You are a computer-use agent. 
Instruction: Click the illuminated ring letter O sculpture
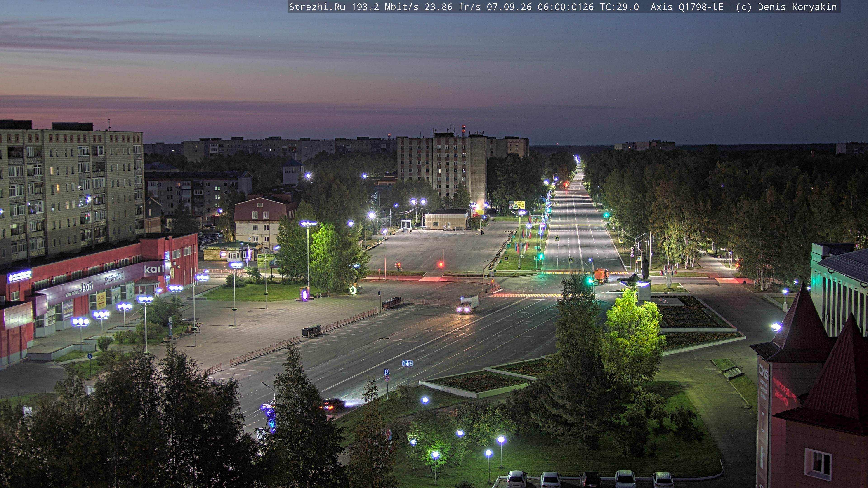tap(353, 290)
